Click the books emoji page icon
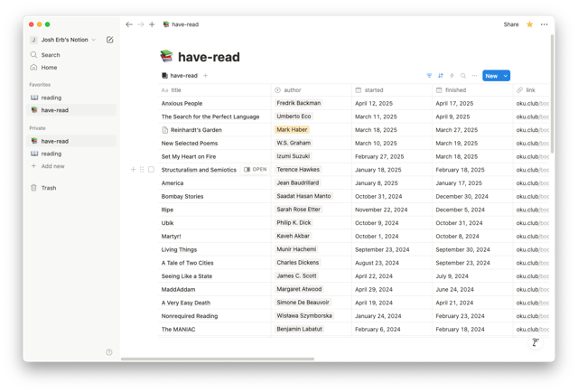 click(x=166, y=56)
